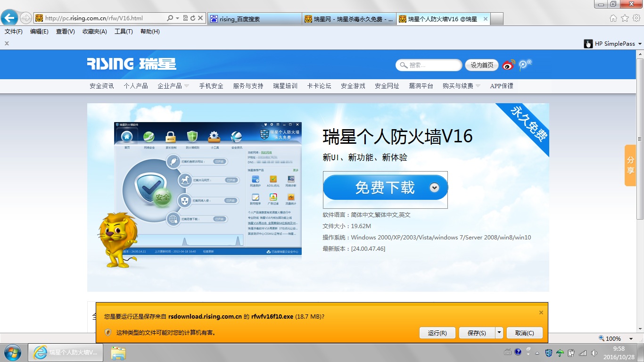Expand the 购买与续费 navigation dropdown
The width and height of the screenshot is (644, 362).
478,86
